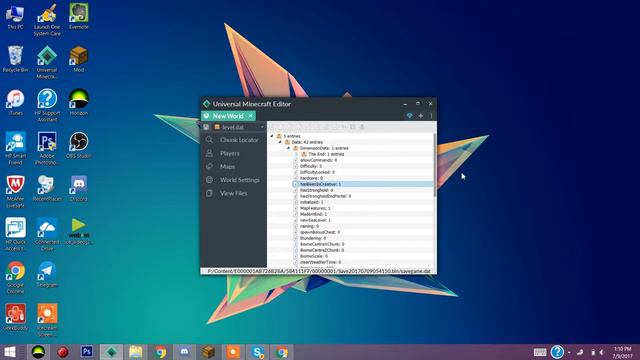Select the Icecream Screen Recorder desktop icon
The width and height of the screenshot is (640, 360).
47,321
